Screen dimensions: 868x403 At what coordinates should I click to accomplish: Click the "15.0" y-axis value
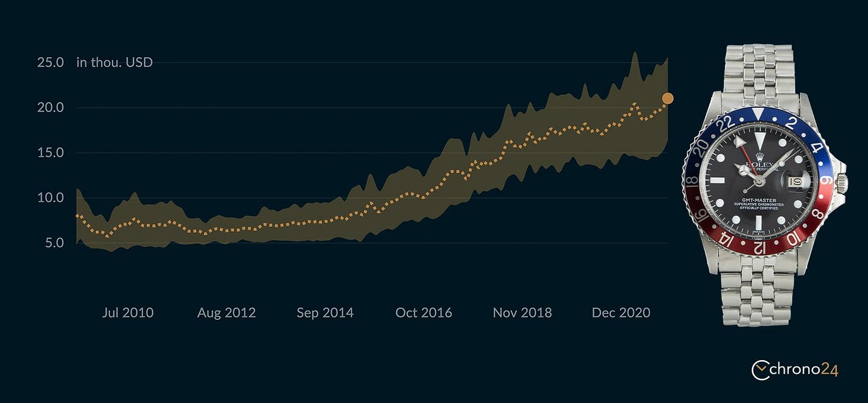(51, 153)
